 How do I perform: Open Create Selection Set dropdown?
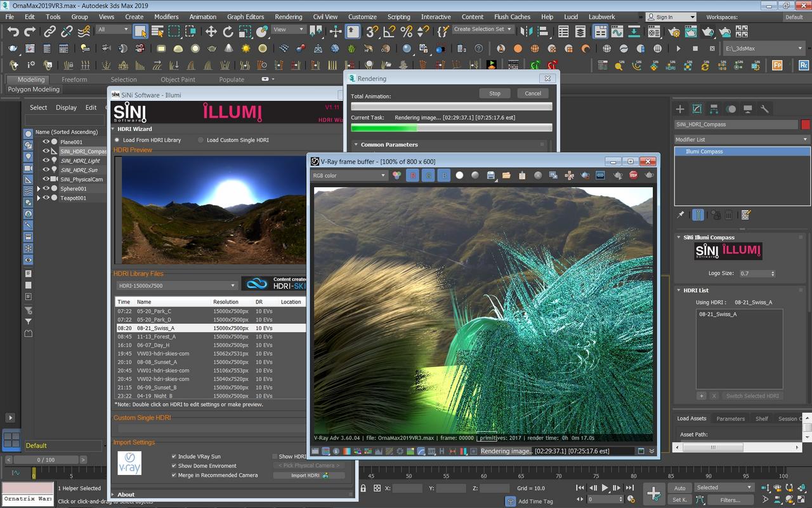coord(482,29)
